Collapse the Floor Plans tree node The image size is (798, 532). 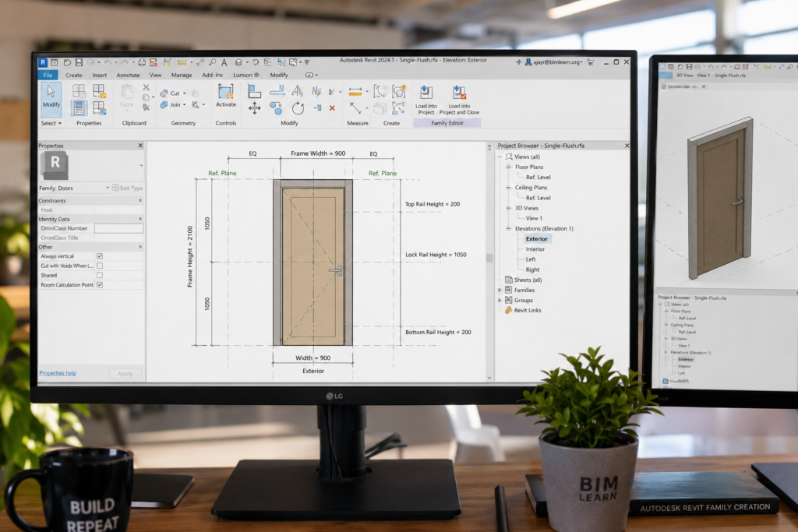pos(508,167)
